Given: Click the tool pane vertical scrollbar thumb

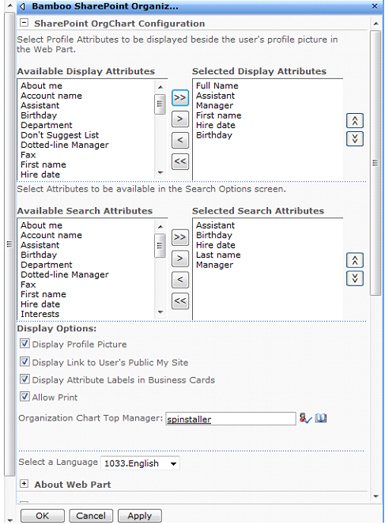Looking at the screenshot, I should 376,163.
